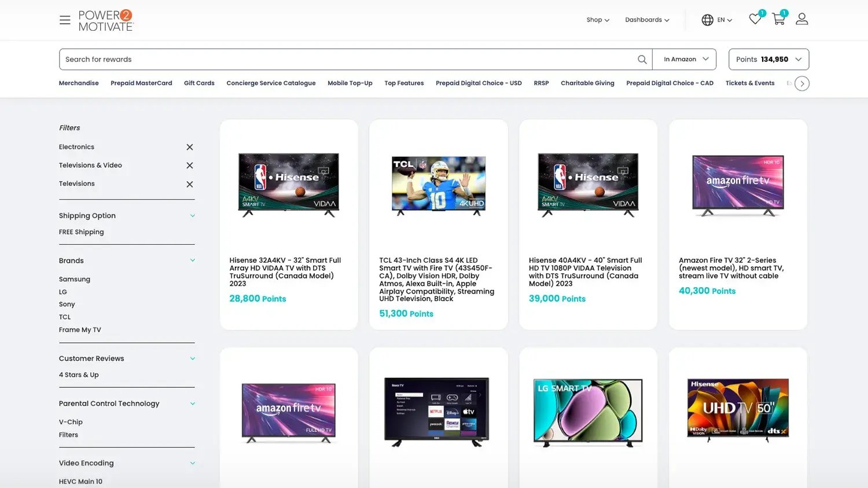Remove the Televisions filter
868x488 pixels.
[x=189, y=184]
